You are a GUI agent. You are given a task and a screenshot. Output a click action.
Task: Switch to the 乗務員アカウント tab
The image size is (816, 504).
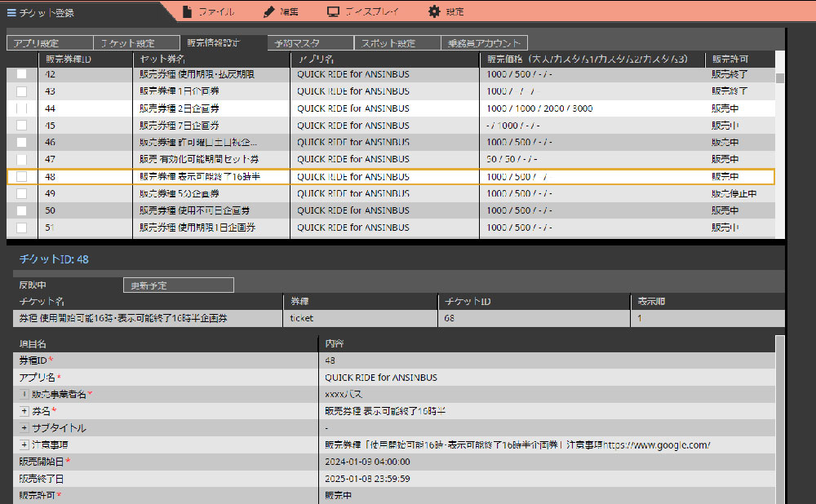(485, 43)
